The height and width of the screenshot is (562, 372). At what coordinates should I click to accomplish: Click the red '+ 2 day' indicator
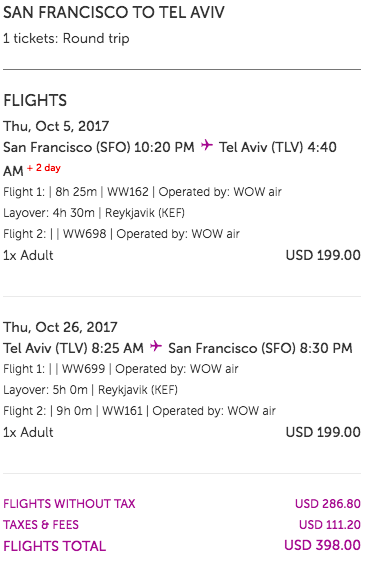pos(44,168)
